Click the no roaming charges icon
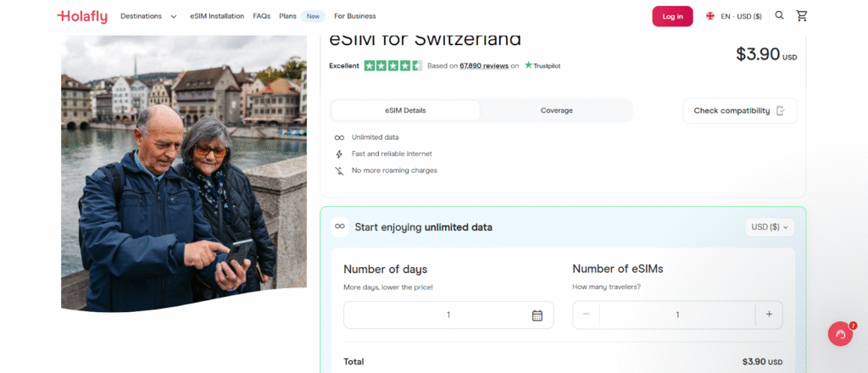868x373 pixels. point(339,170)
